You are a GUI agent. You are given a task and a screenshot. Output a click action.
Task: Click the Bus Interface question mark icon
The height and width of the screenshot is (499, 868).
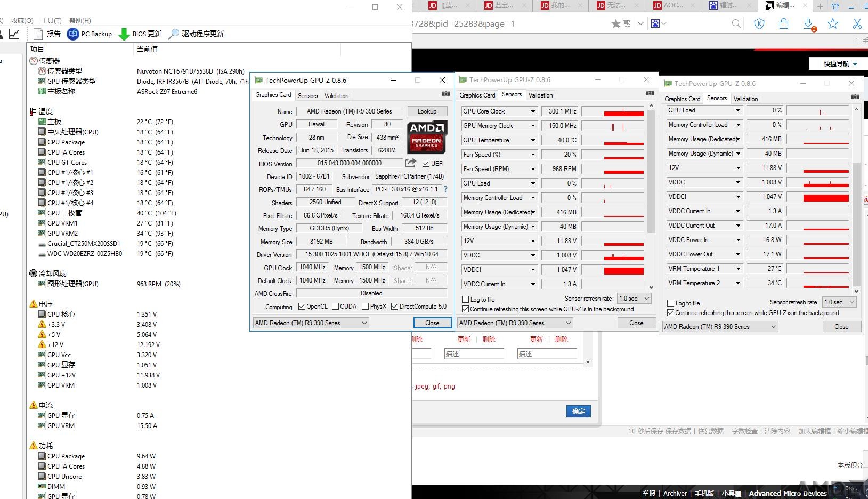pyautogui.click(x=445, y=189)
